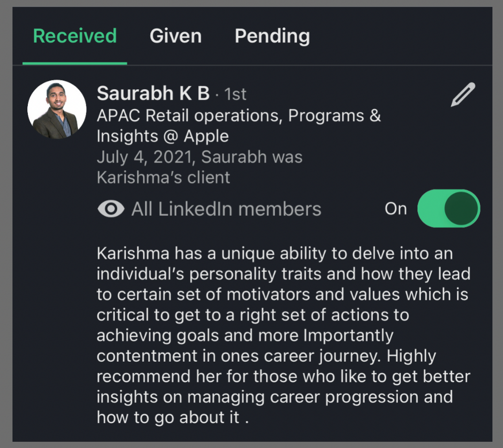The image size is (503, 448).
Task: Turn off the recommendation visibility switch
Action: tap(448, 209)
